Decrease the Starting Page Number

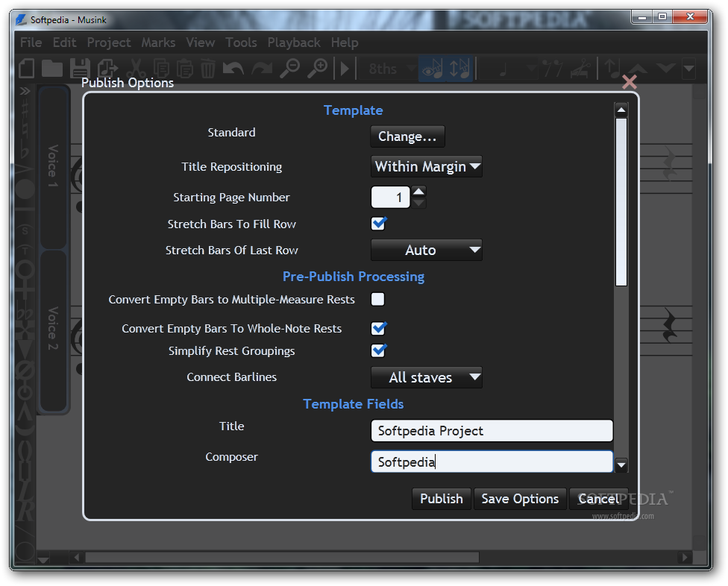tap(418, 204)
